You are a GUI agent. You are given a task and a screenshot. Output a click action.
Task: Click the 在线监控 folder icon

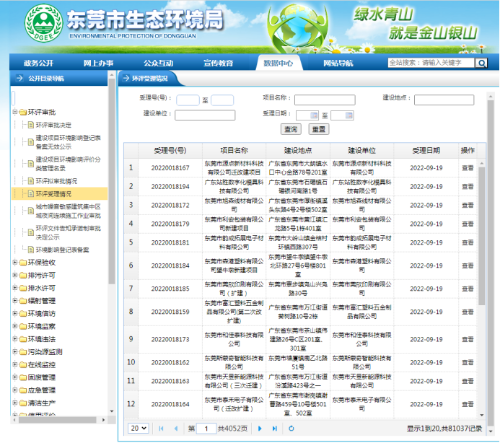click(23, 365)
